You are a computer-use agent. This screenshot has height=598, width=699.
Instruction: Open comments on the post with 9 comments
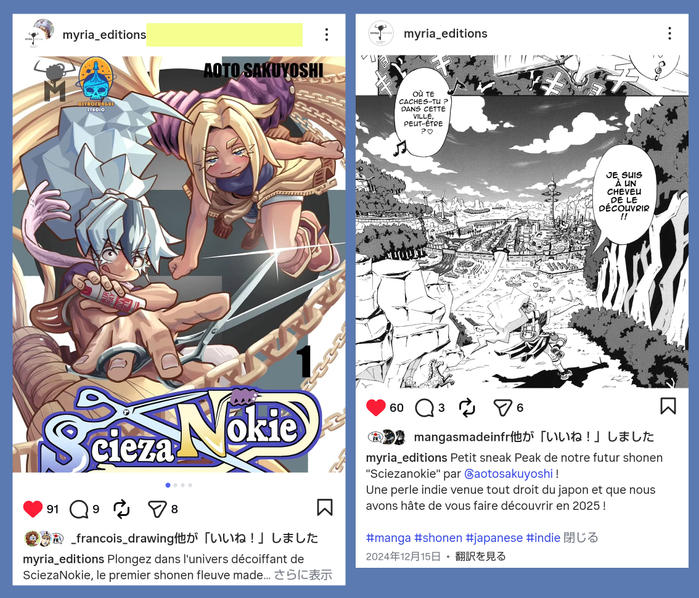(79, 509)
